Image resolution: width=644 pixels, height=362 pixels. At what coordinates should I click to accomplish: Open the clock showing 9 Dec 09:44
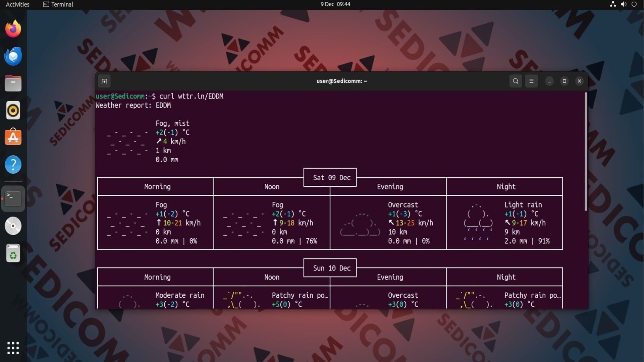click(x=335, y=4)
